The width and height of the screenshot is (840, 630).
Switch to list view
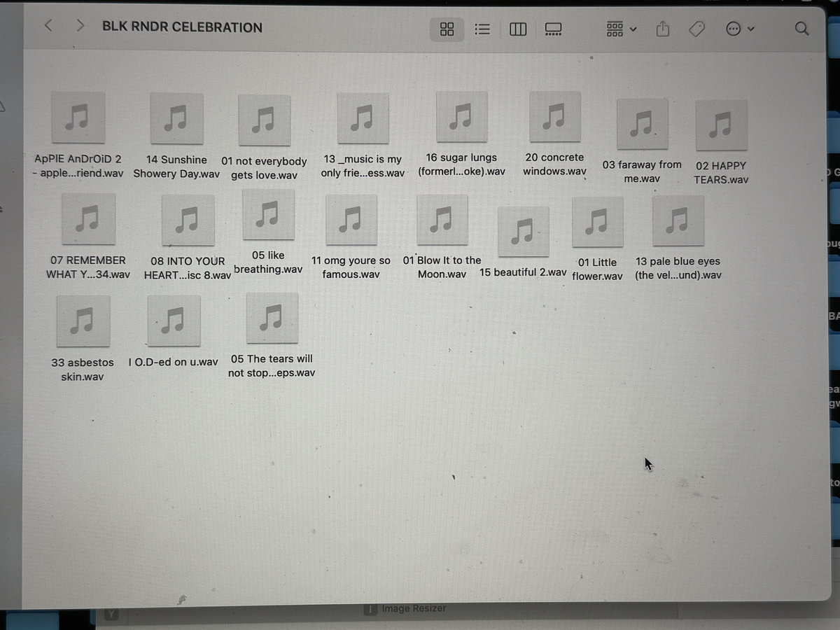click(x=482, y=29)
